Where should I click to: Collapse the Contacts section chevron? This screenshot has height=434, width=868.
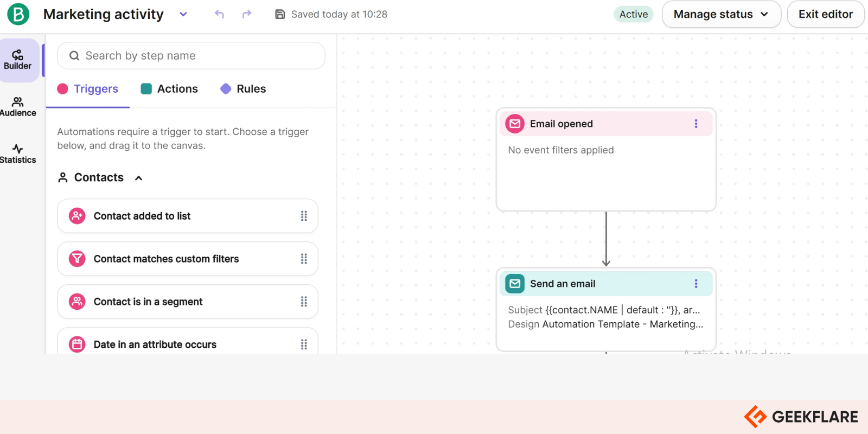pyautogui.click(x=139, y=178)
